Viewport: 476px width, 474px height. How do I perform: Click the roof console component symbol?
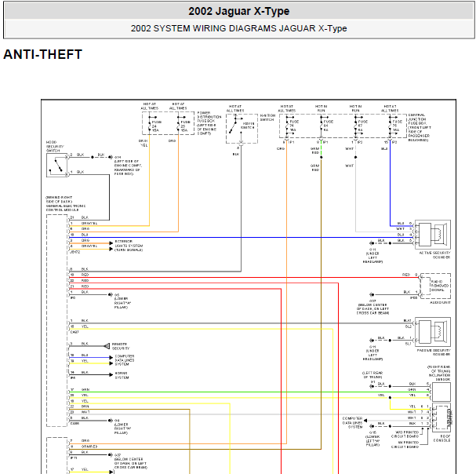coord(441,417)
